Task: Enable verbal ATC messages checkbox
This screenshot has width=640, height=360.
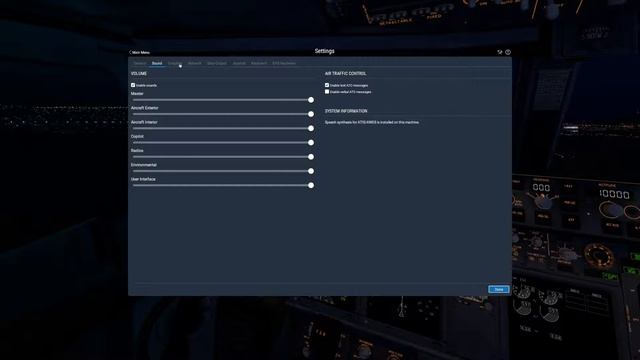Action: [327, 92]
